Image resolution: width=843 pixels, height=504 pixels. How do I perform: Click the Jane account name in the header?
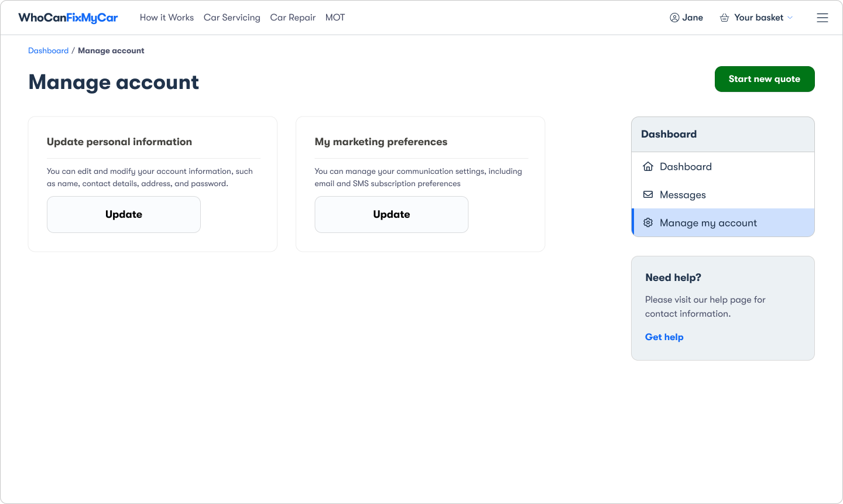(693, 18)
